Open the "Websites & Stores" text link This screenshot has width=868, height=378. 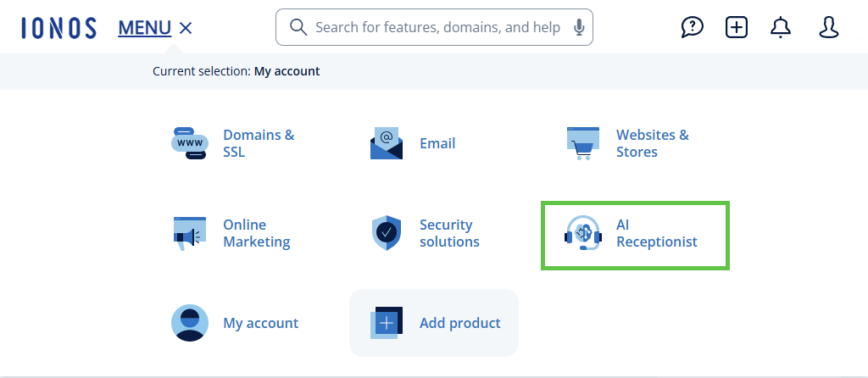point(652,143)
